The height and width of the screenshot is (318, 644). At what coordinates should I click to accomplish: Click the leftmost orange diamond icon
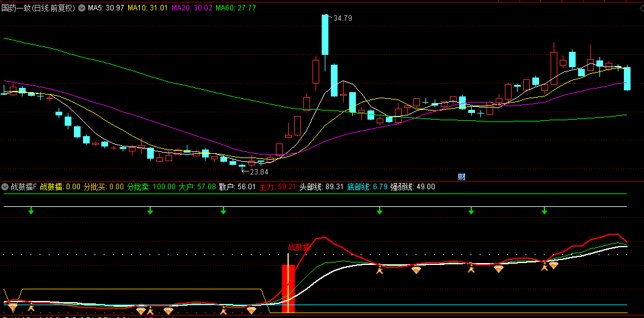(x=13, y=307)
